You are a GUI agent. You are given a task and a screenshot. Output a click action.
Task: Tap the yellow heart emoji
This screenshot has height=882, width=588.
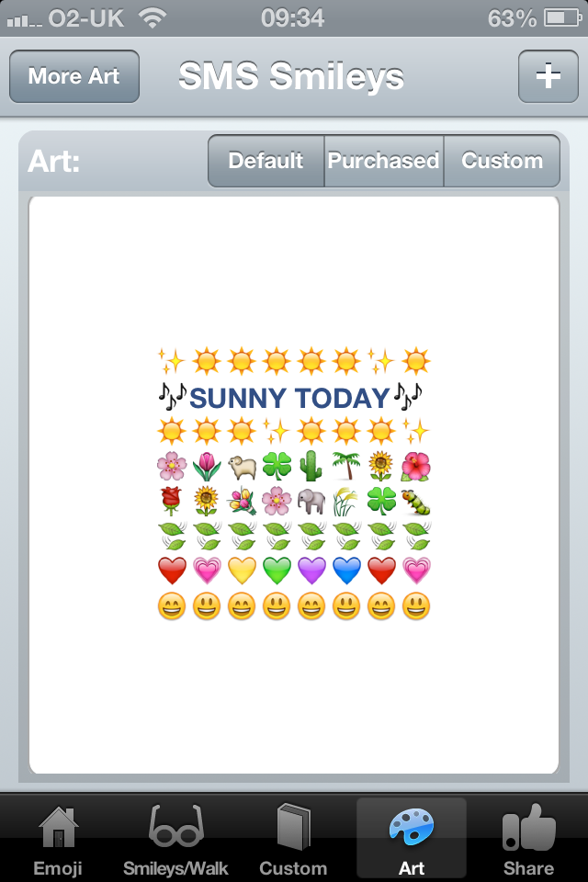pyautogui.click(x=242, y=571)
